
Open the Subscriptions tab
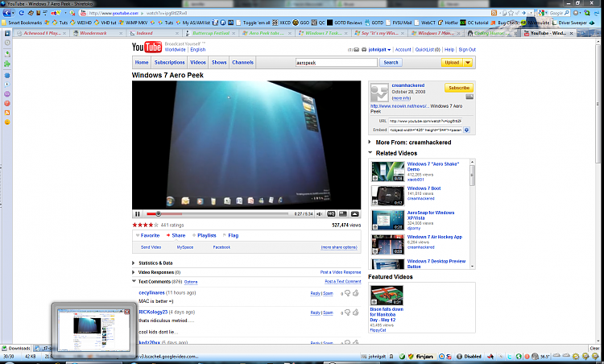(x=169, y=62)
